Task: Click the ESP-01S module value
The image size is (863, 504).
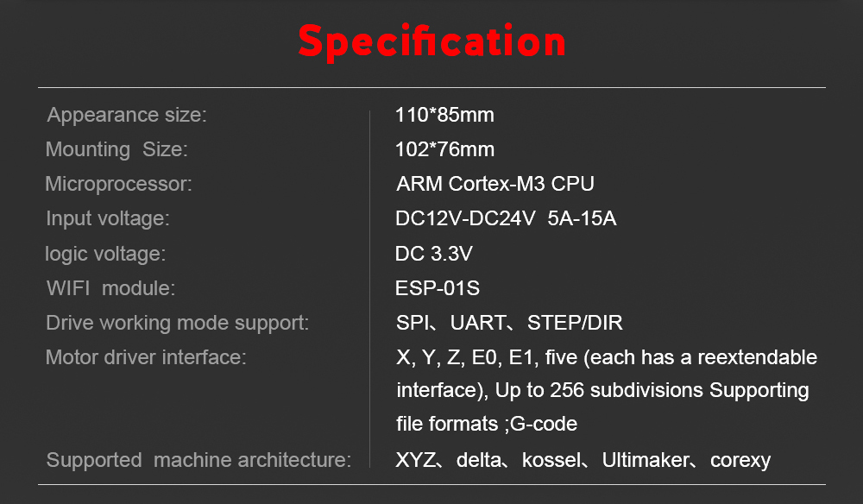Action: [438, 288]
